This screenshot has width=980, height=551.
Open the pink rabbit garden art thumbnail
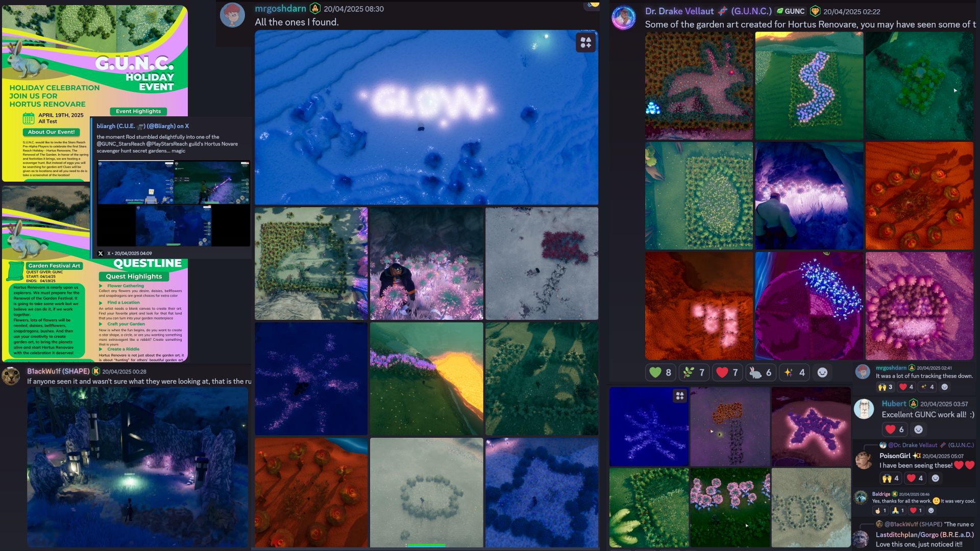click(x=699, y=86)
